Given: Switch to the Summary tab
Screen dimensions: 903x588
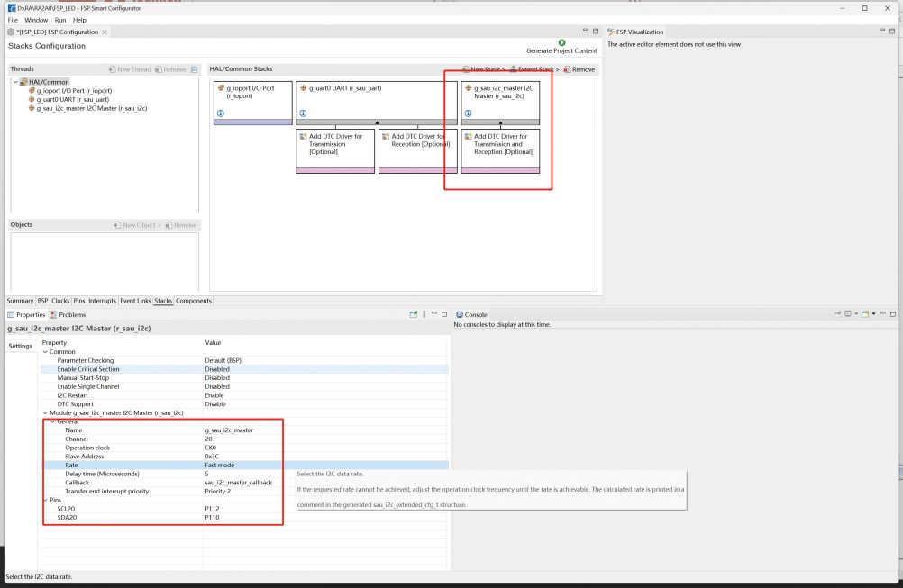Looking at the screenshot, I should pos(20,301).
